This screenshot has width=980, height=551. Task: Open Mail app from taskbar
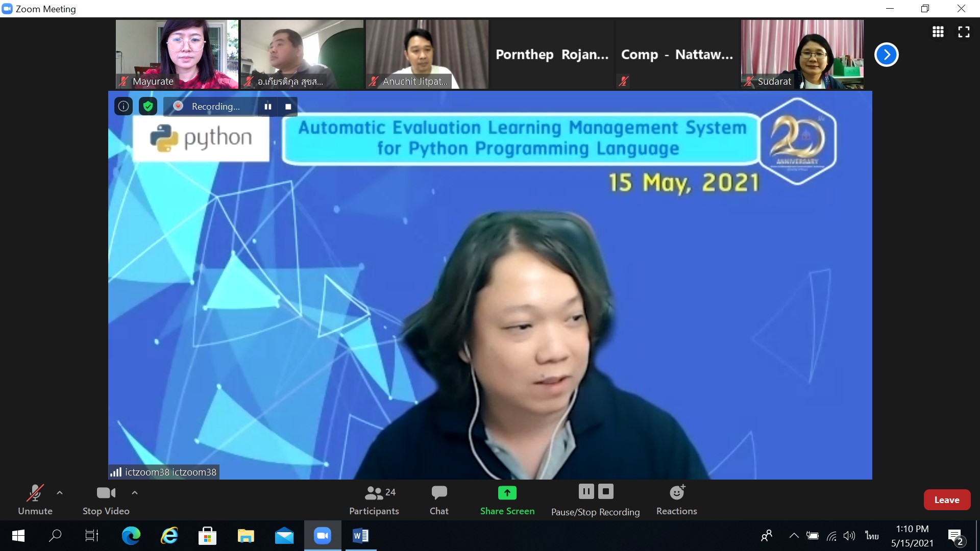point(284,536)
